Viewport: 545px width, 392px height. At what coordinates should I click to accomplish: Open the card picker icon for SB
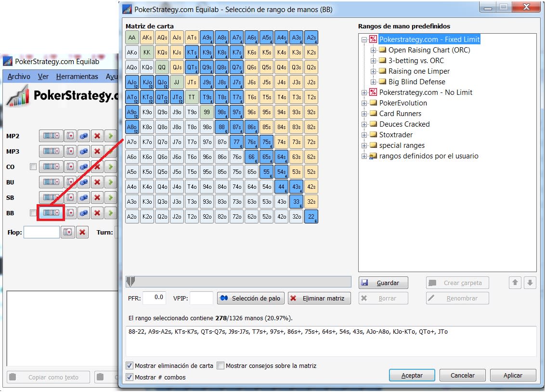[71, 197]
